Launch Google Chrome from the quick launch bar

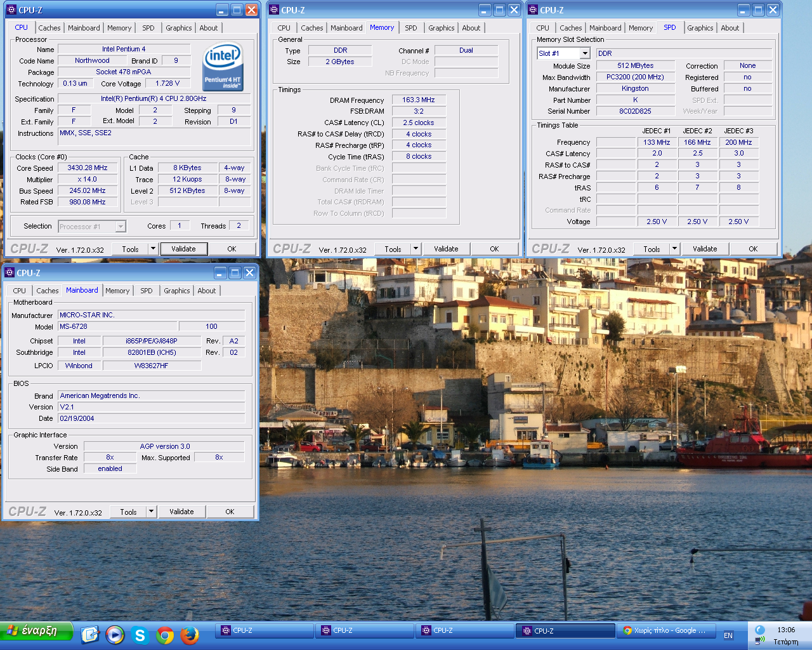(x=165, y=635)
